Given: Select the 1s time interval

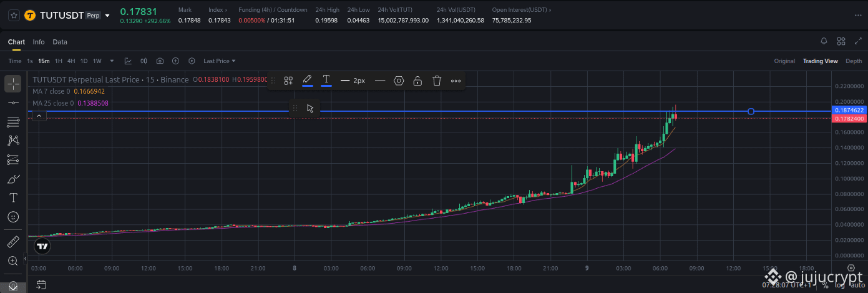Looking at the screenshot, I should click(30, 61).
